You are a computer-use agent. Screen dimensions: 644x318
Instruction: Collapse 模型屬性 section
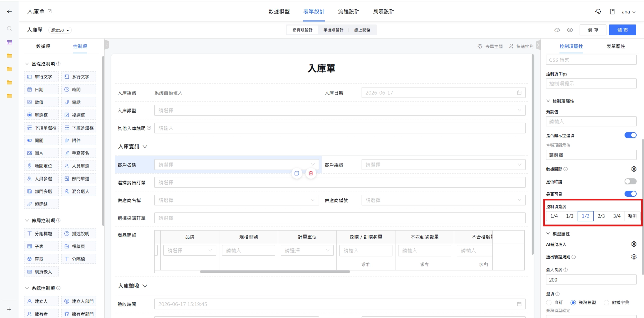(548, 234)
